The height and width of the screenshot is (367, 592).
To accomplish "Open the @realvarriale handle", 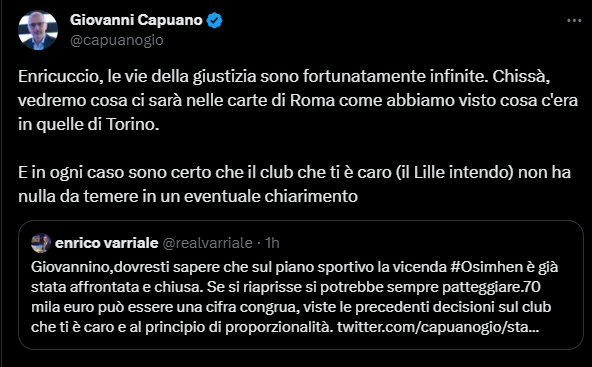I will 207,243.
